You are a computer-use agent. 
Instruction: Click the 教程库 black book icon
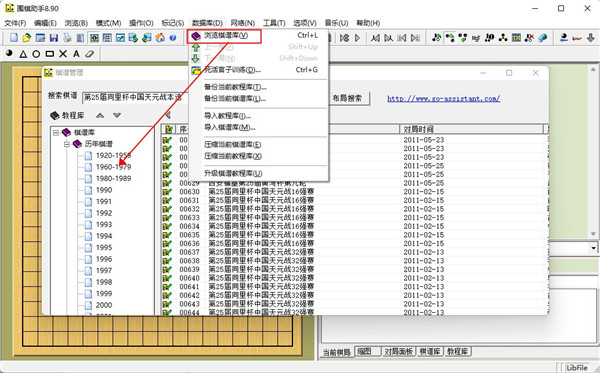[x=55, y=115]
